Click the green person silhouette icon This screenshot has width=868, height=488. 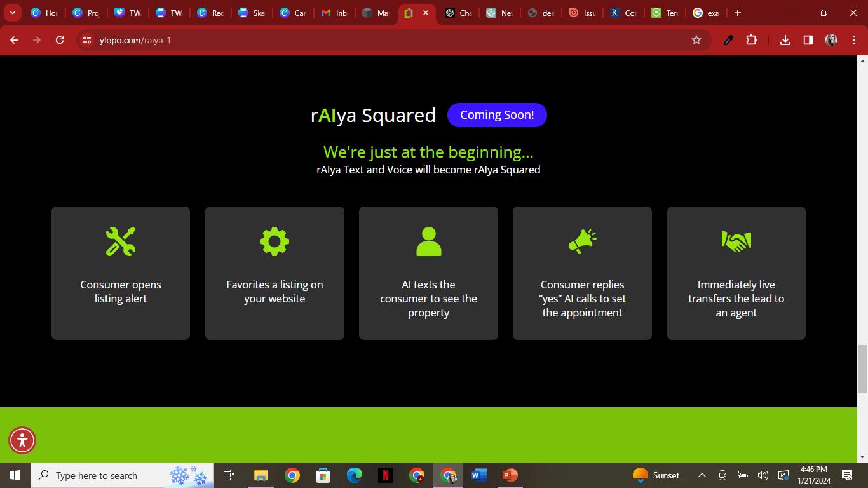(429, 241)
